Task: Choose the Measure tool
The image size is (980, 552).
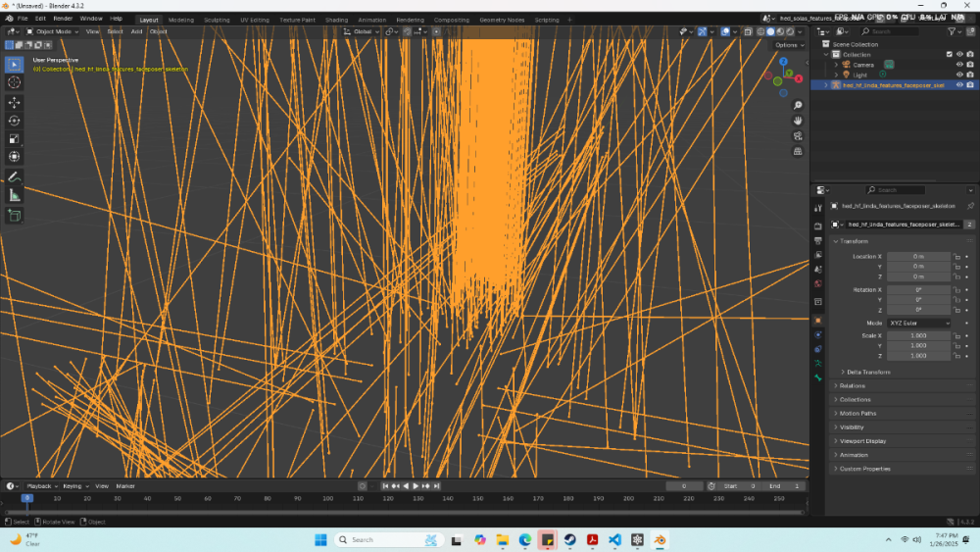Action: [x=15, y=195]
